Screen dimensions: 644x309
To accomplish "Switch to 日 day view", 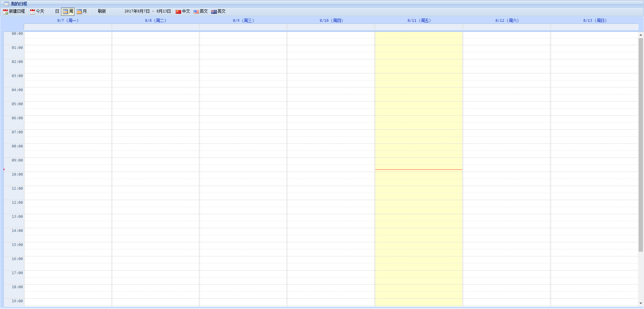I will click(x=57, y=11).
